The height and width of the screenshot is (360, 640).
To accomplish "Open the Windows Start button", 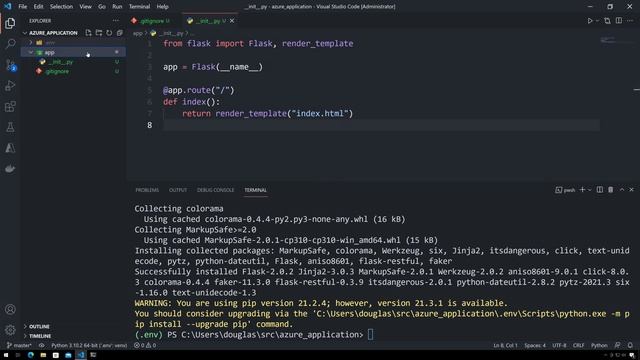I will click(6, 355).
